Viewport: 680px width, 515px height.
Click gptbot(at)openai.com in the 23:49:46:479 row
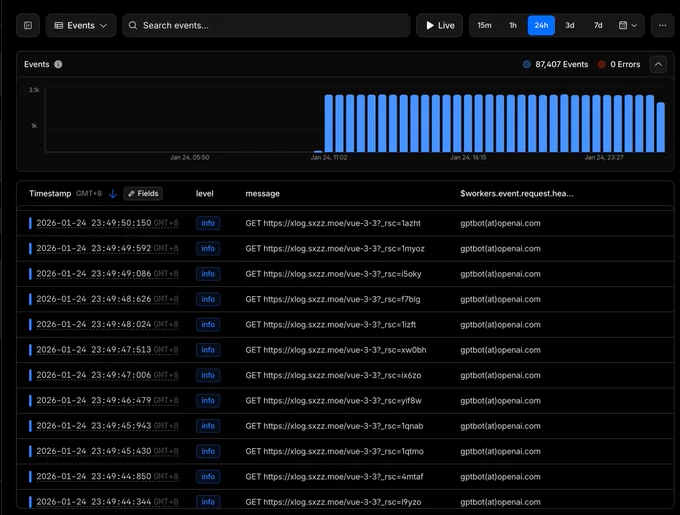click(500, 401)
